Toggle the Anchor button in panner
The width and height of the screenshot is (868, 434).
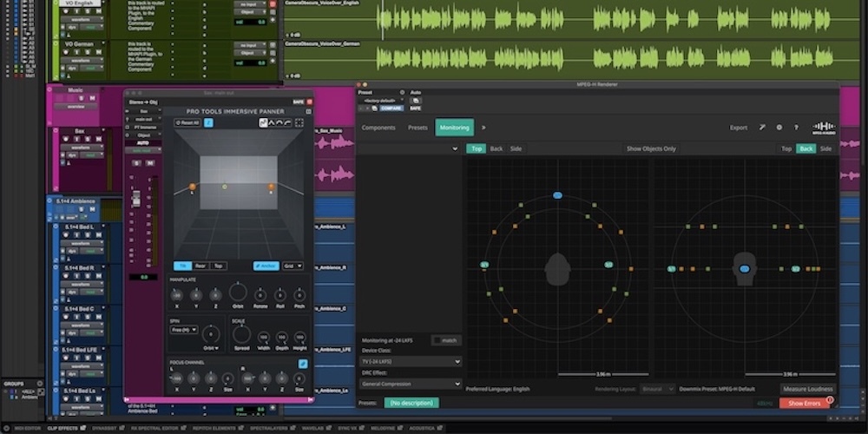tap(266, 266)
